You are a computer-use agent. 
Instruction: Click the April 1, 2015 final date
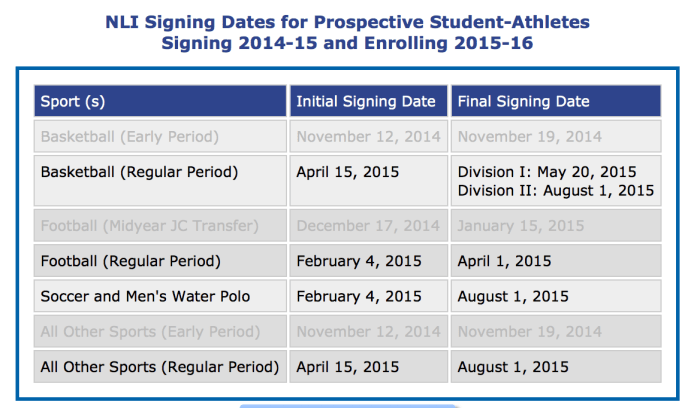[504, 262]
